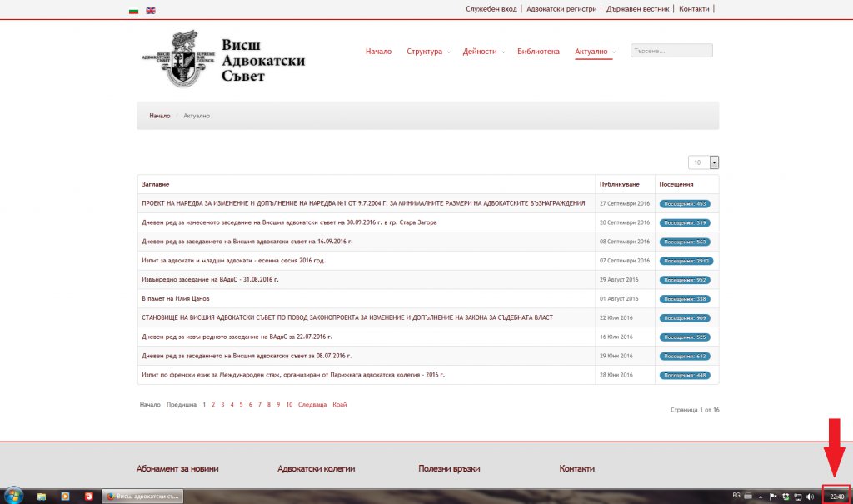Viewport: 853px width, 504px height.
Task: Open Адвокатски регистри in the top bar
Action: click(x=561, y=8)
